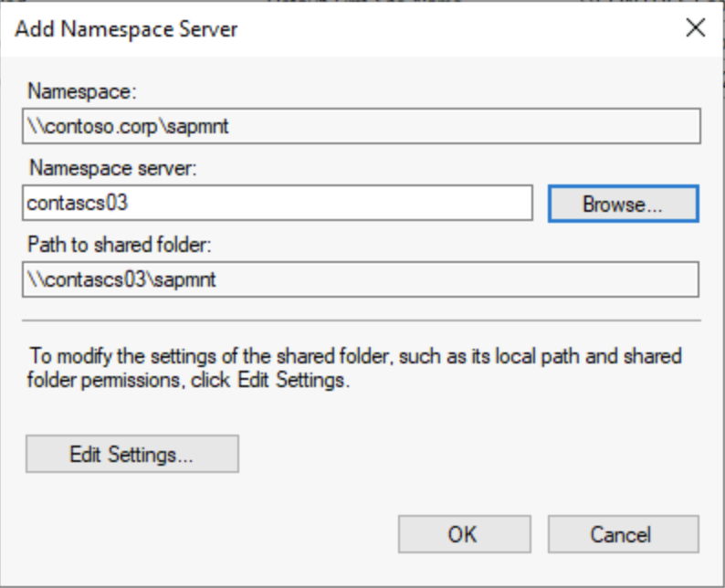The width and height of the screenshot is (725, 588).
Task: Click the instruction text about modifying shared folder settings
Action: [354, 368]
